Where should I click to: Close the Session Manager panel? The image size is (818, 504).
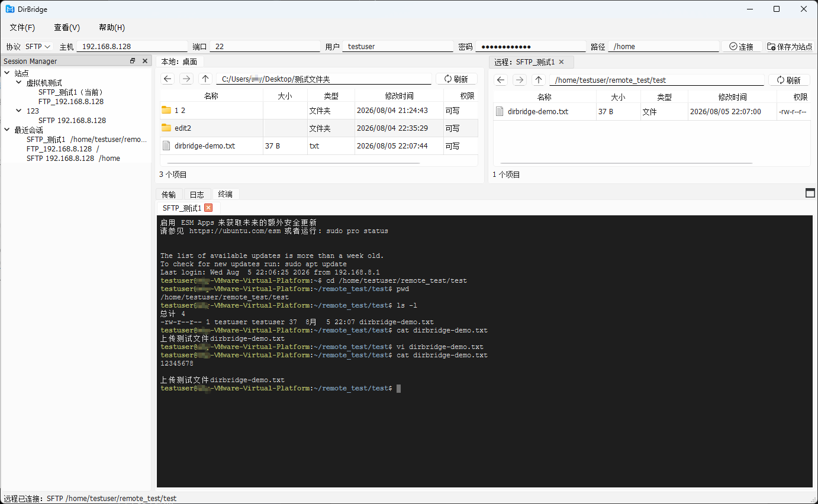145,61
